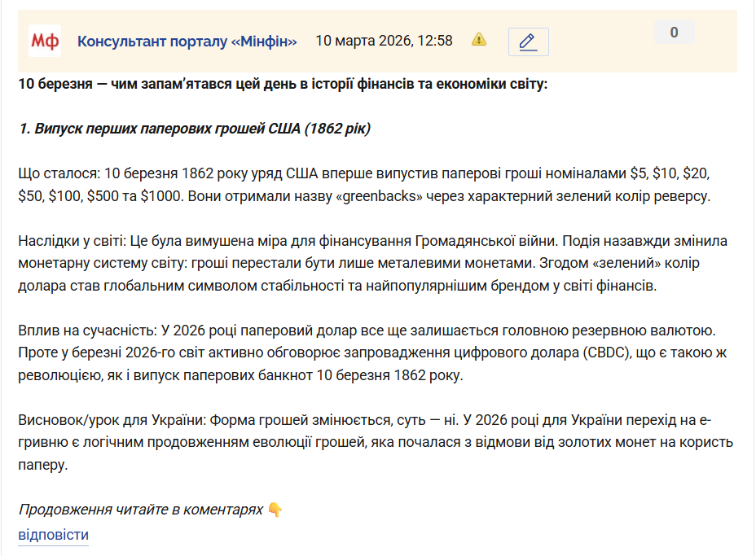
Task: Open the «Консультант порталу «Мінфін»» author profile
Action: 187,41
